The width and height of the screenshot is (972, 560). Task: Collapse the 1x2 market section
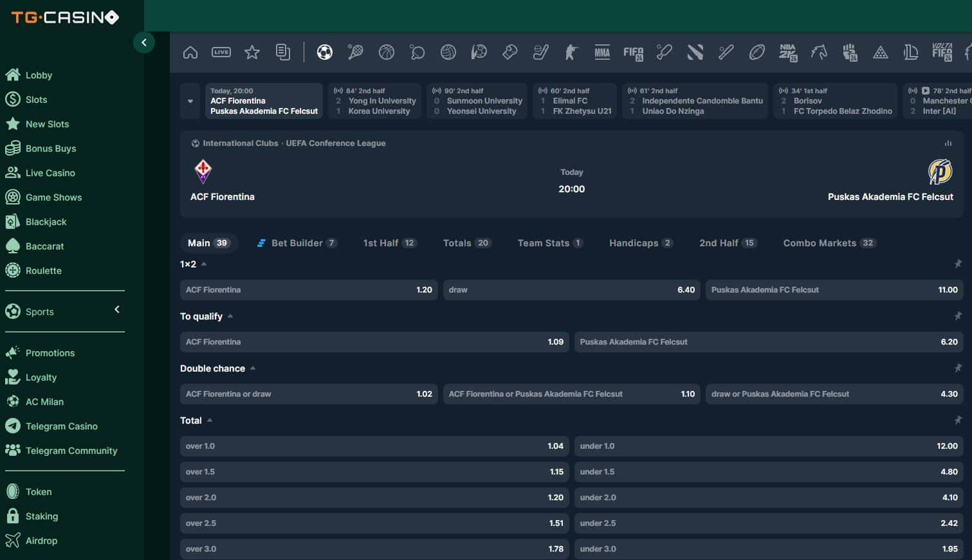click(204, 264)
